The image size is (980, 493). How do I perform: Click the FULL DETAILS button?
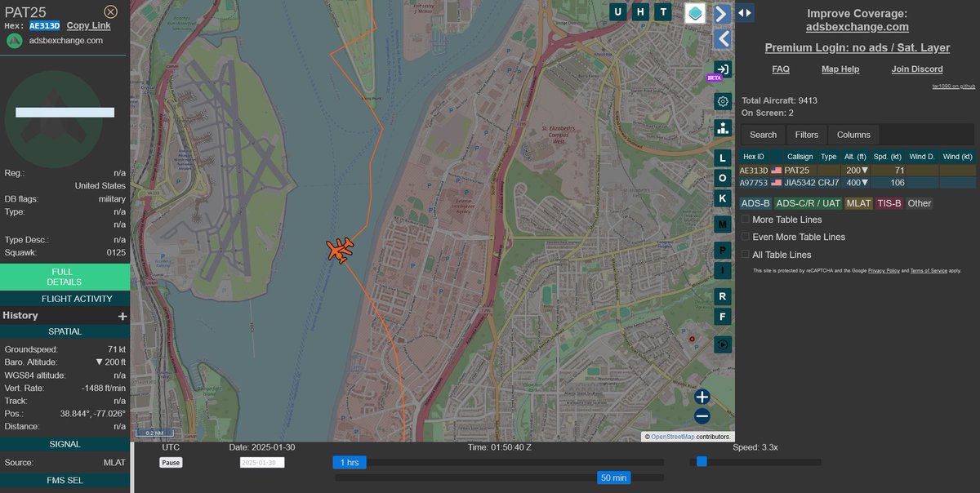(x=65, y=277)
